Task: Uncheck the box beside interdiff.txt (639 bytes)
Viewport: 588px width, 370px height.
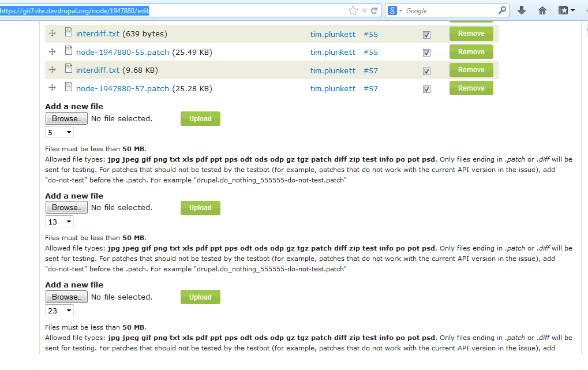Action: click(426, 35)
